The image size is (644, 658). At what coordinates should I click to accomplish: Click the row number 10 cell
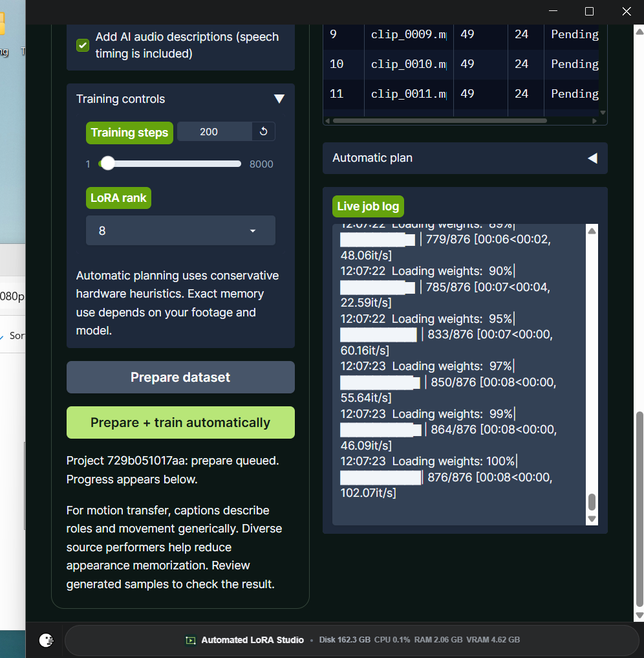(x=344, y=64)
